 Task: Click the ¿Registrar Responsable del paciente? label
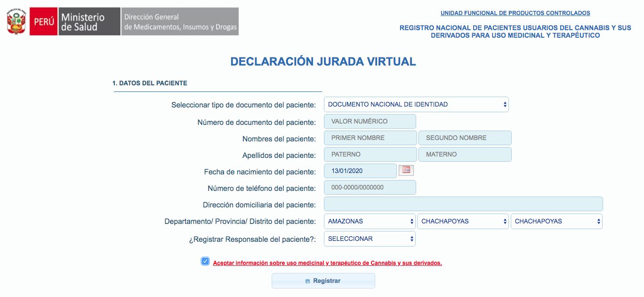click(252, 239)
